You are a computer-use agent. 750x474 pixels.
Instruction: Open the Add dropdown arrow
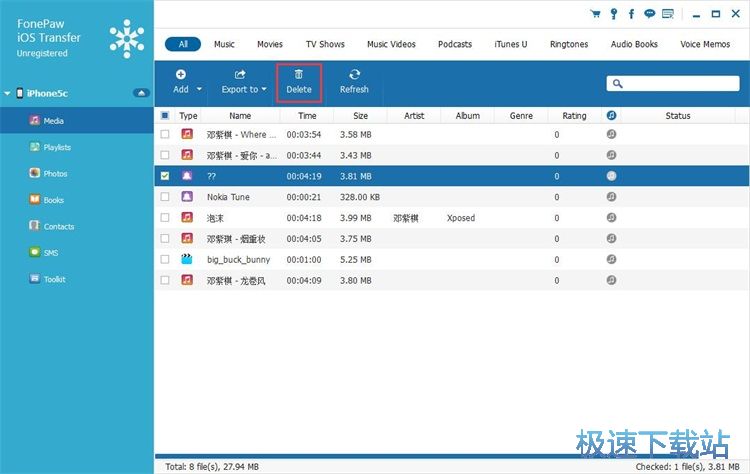199,89
